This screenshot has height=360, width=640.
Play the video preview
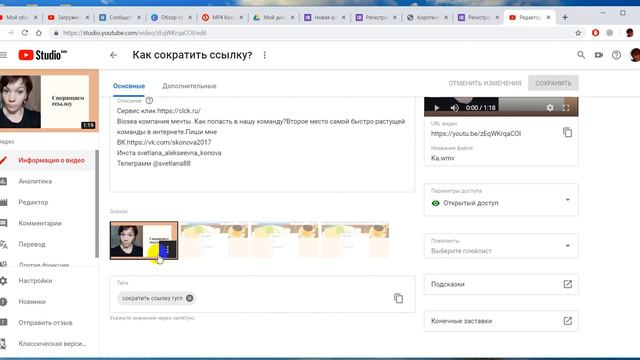point(436,108)
